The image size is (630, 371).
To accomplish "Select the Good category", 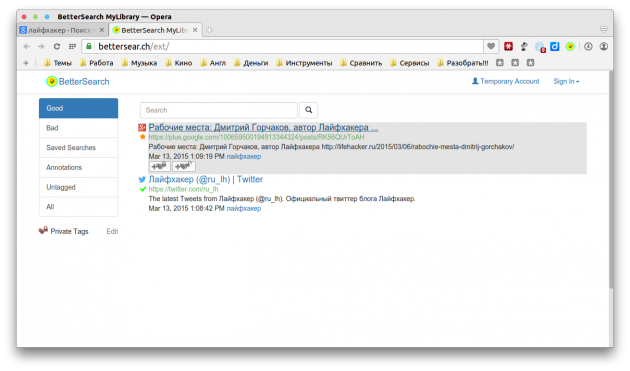I will [x=78, y=108].
